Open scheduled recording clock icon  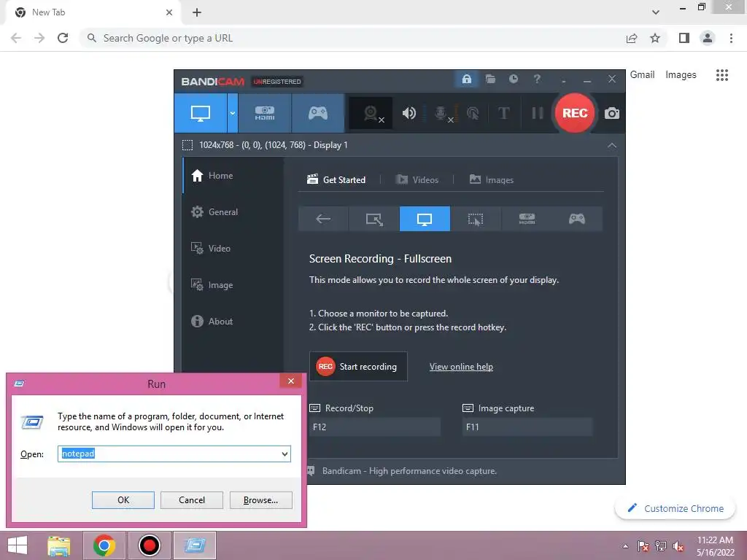[x=513, y=79]
